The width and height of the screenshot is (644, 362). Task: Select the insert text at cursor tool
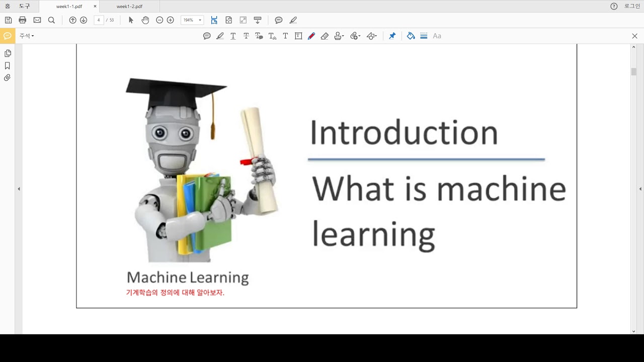click(x=272, y=36)
